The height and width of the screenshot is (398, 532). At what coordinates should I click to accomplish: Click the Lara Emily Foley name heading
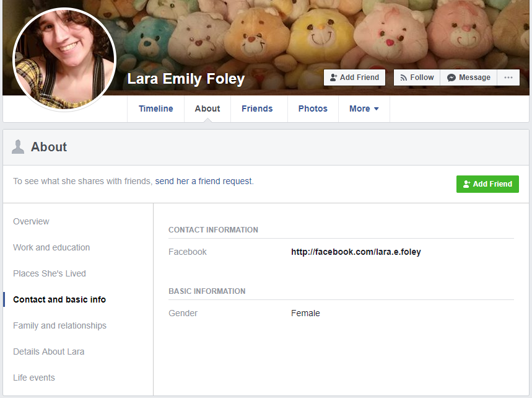point(186,79)
